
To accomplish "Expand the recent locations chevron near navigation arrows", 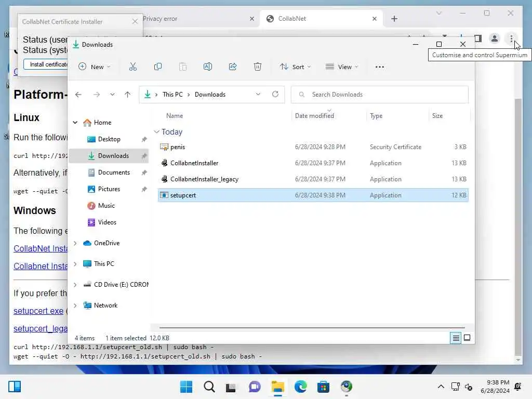I will (x=112, y=95).
